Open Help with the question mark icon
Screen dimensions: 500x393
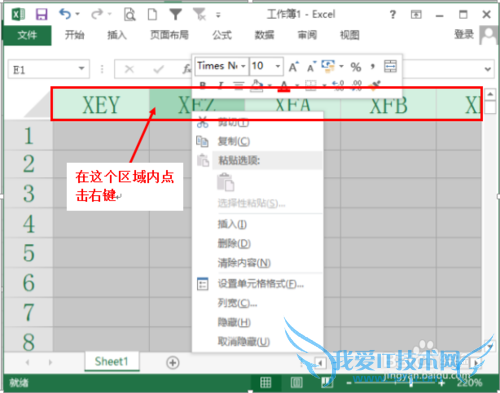tap(393, 15)
